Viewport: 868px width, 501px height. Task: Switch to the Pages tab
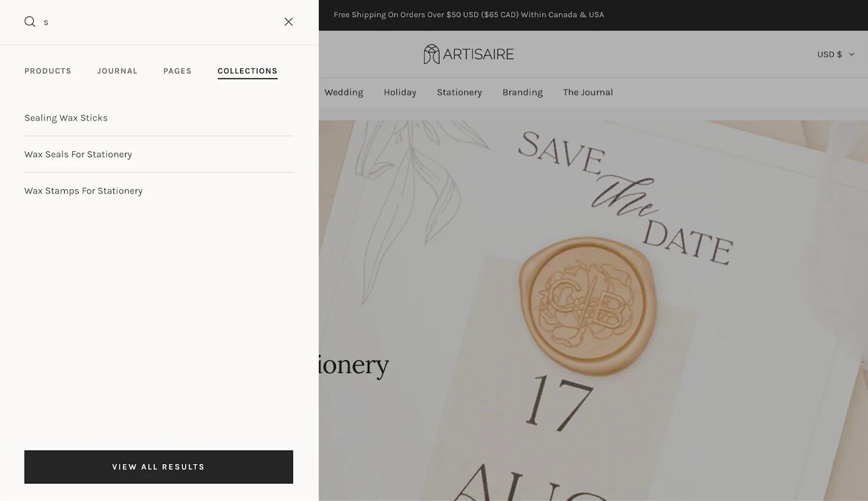[x=177, y=71]
